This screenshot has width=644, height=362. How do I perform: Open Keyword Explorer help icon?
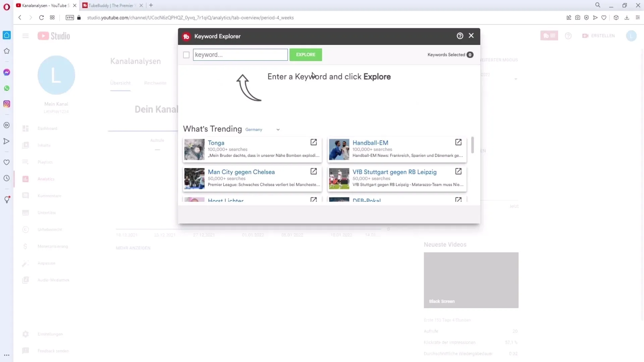click(x=460, y=36)
